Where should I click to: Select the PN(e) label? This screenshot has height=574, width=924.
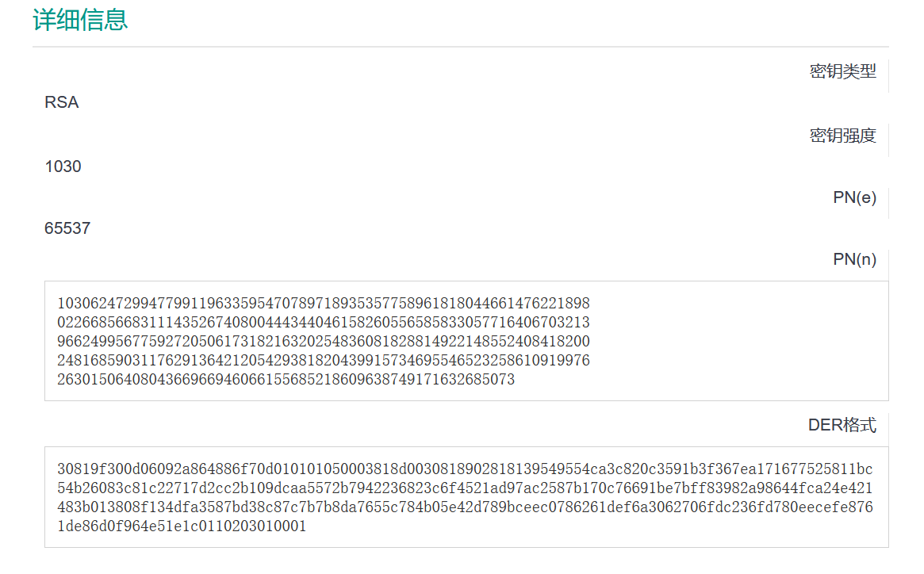(x=856, y=198)
